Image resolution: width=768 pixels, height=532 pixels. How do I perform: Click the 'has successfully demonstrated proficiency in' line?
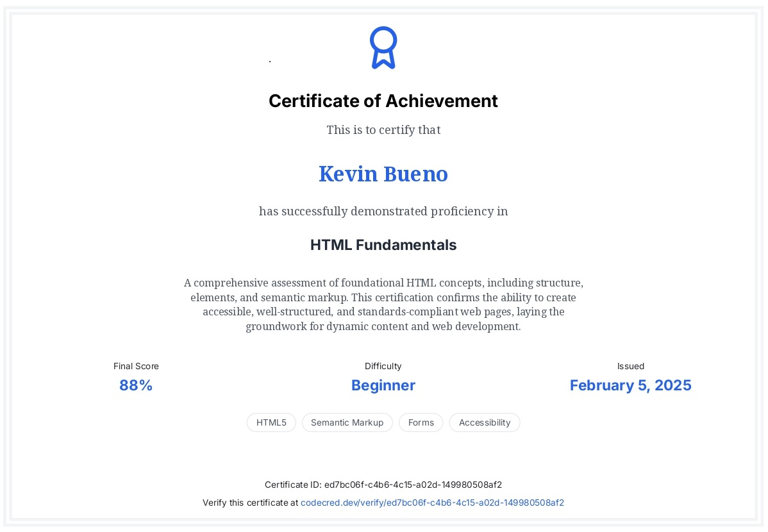point(383,211)
